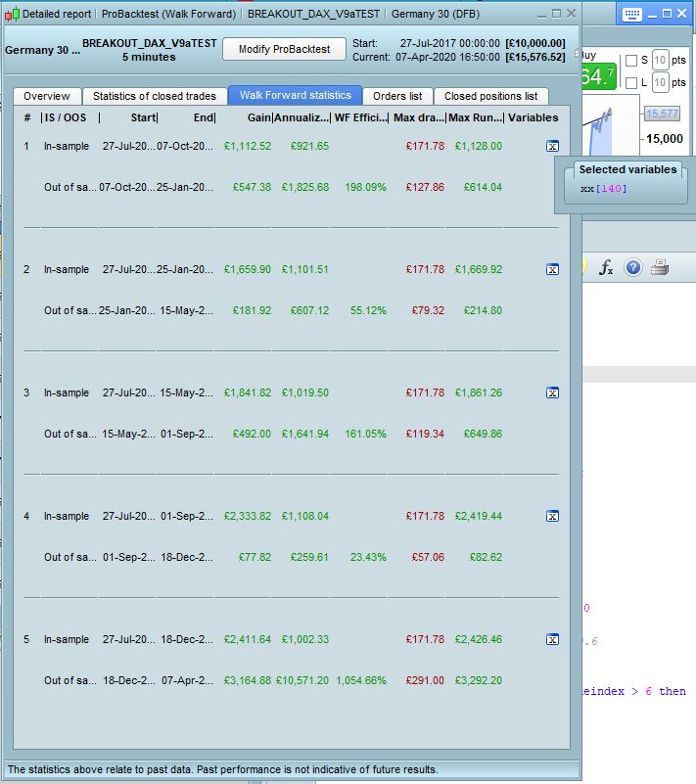This screenshot has height=784, width=696.
Task: Click the Max dra... column header
Action: [x=419, y=117]
